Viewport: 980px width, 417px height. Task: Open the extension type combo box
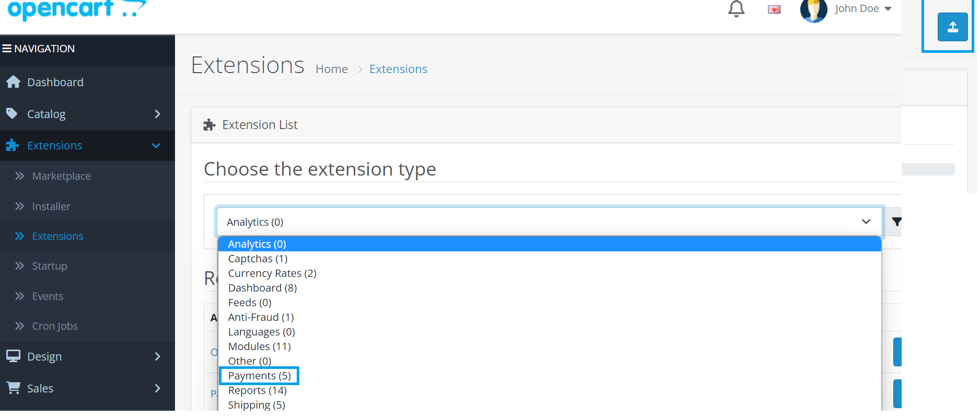tap(549, 222)
